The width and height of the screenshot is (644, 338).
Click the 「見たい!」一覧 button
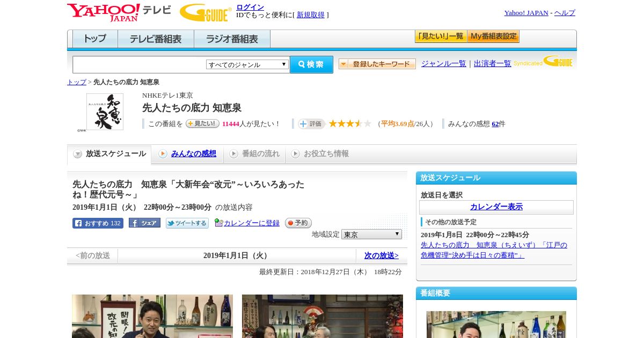coord(441,36)
